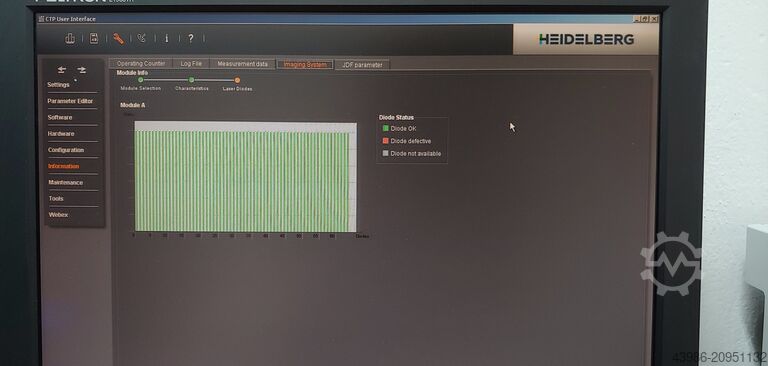Click the machine overview toolbar icon

70,39
